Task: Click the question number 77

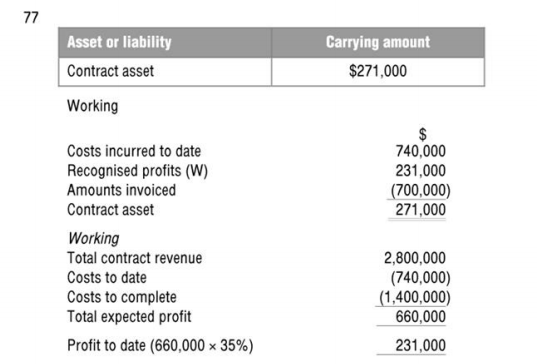Action: pyautogui.click(x=31, y=17)
